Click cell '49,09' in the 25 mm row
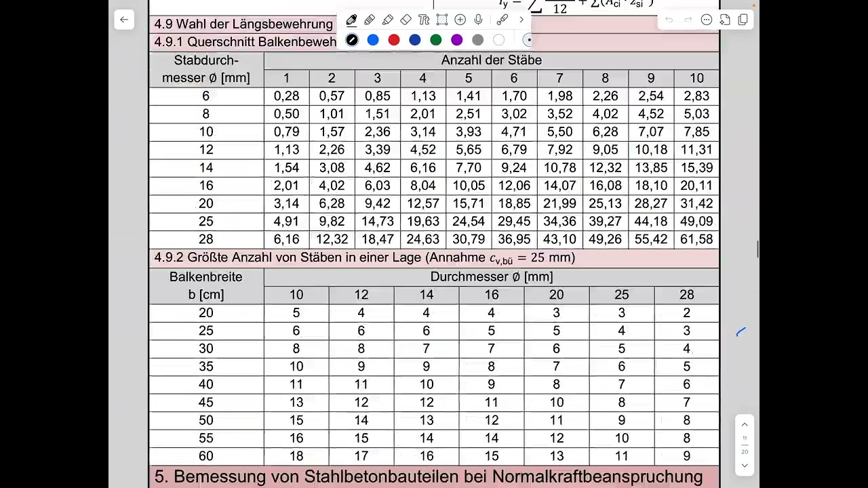Screen dimensions: 868x488 point(697,222)
